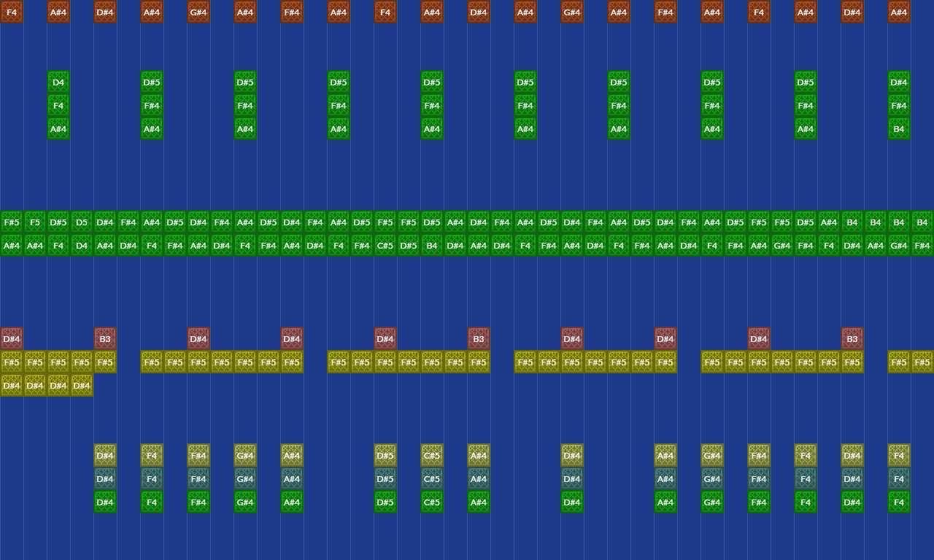Click the D#4 note atop the last green chord stack
Image resolution: width=934 pixels, height=560 pixels.
(899, 82)
